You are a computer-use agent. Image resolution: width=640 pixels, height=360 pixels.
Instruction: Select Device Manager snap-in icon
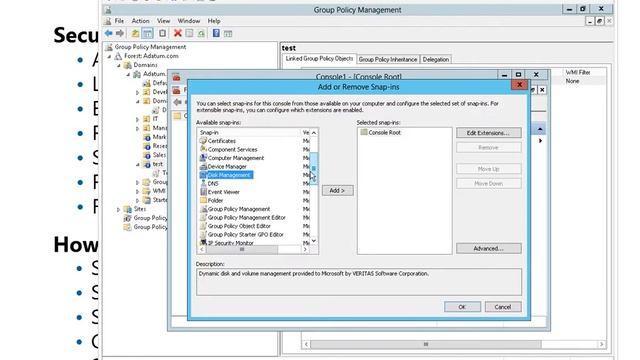(203, 167)
